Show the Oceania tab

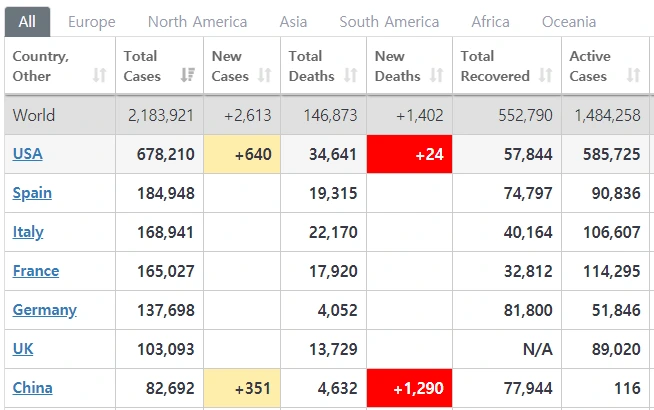click(x=569, y=22)
